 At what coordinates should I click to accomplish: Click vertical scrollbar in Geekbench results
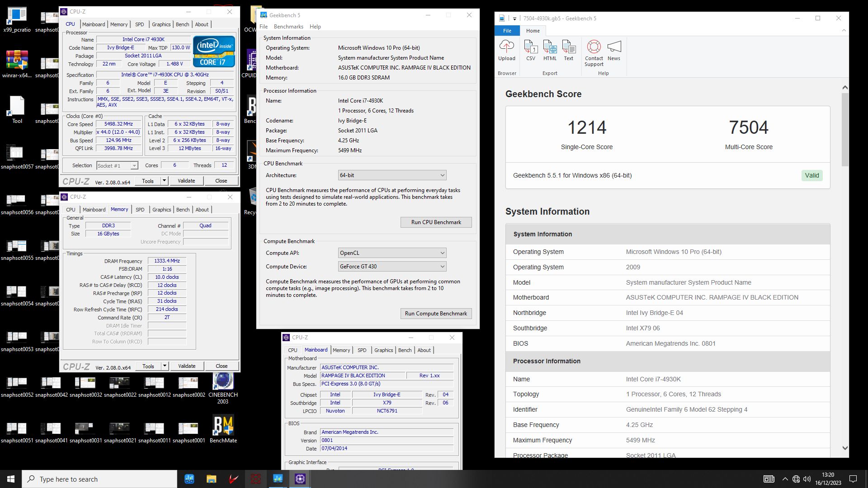point(845,130)
